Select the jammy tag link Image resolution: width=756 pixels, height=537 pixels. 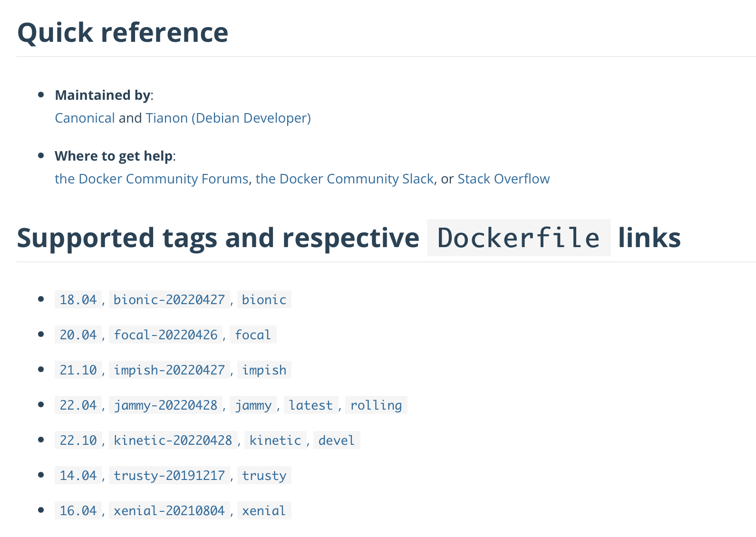click(x=253, y=405)
